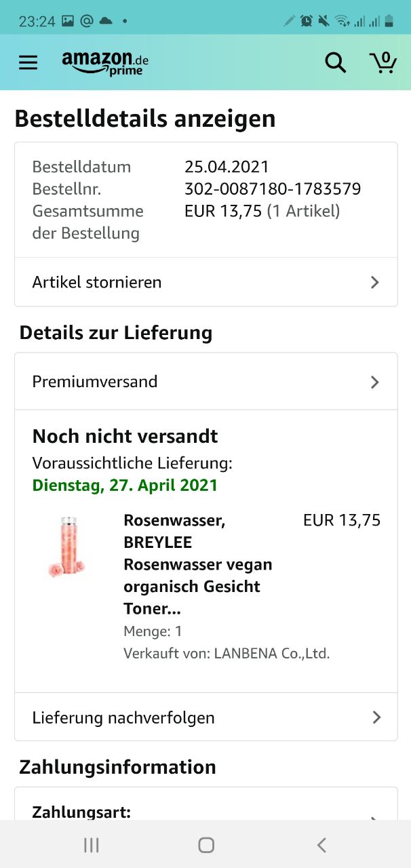The width and height of the screenshot is (411, 868).
Task: Tap the Amazon.de Prime logo
Action: 105,63
